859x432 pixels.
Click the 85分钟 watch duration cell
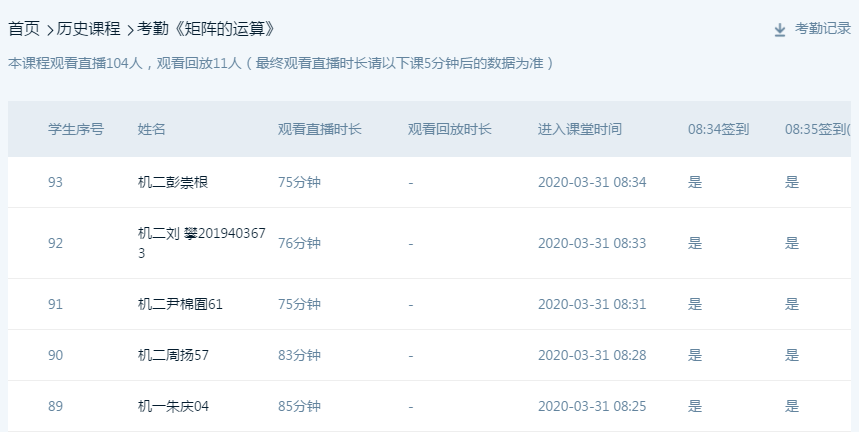299,406
